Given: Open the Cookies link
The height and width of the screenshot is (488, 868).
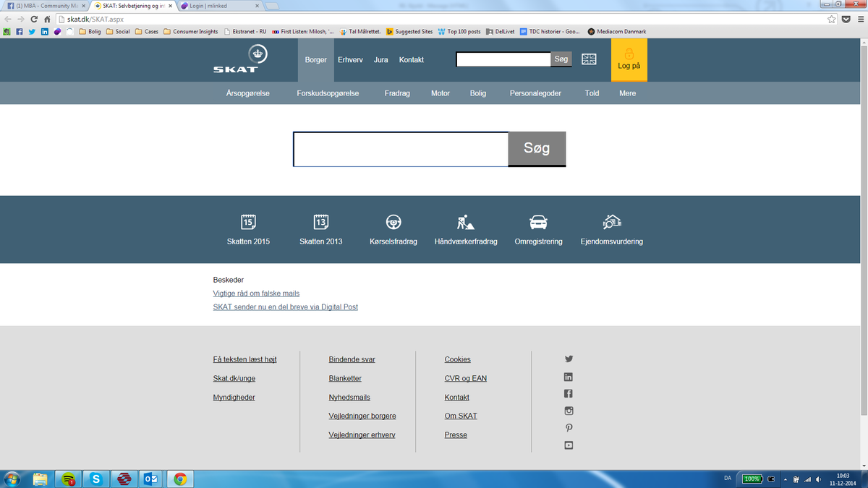Looking at the screenshot, I should 458,359.
